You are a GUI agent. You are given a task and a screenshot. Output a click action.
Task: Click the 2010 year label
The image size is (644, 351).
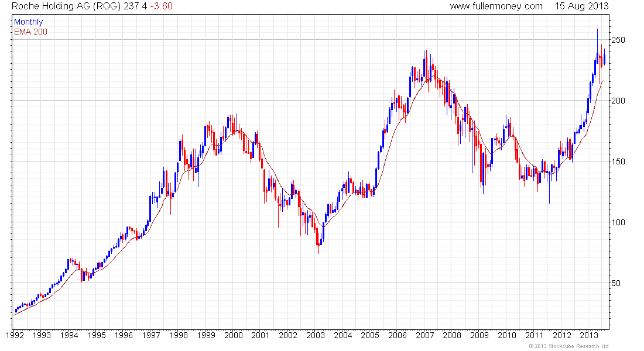click(x=507, y=335)
